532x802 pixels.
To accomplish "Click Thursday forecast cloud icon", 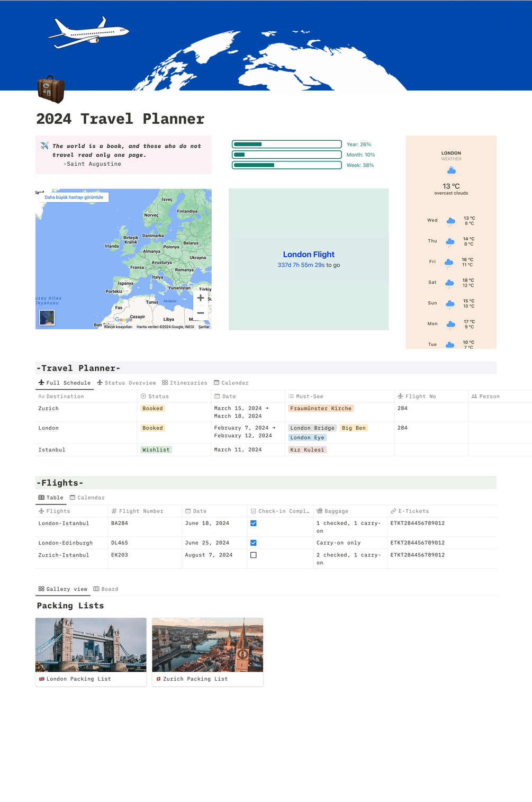I will click(x=450, y=241).
